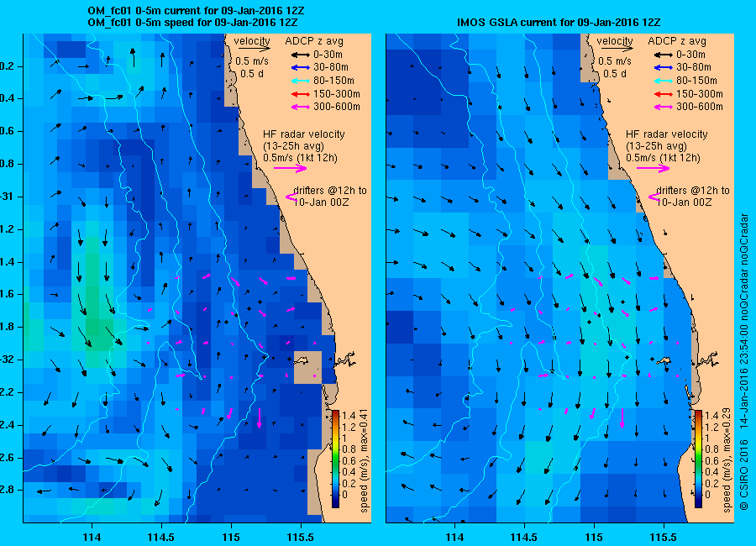Click the 'max=0.29' speed label on right colorbar

[727, 428]
